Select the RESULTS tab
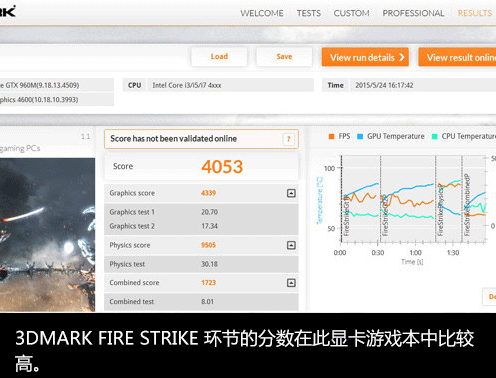 click(475, 13)
